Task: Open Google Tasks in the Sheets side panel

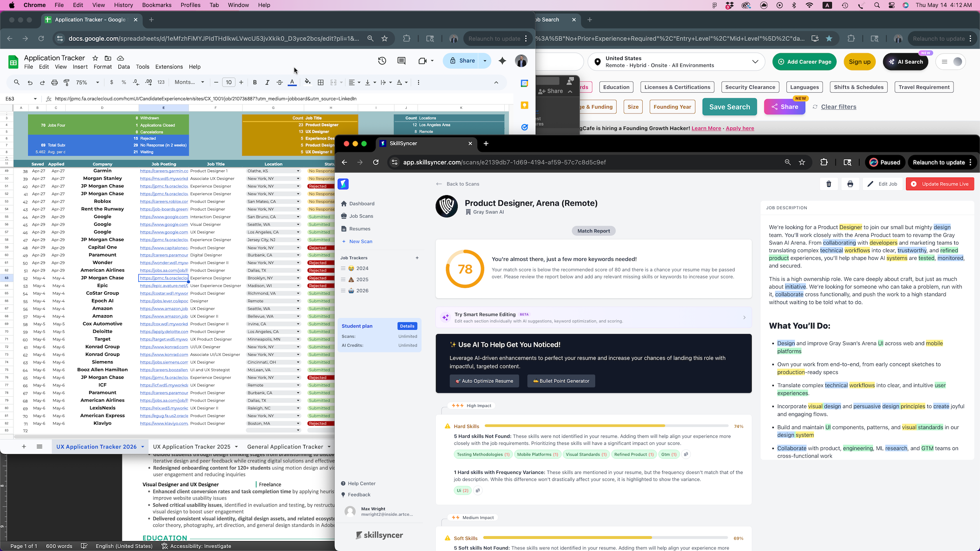Action: click(x=525, y=127)
